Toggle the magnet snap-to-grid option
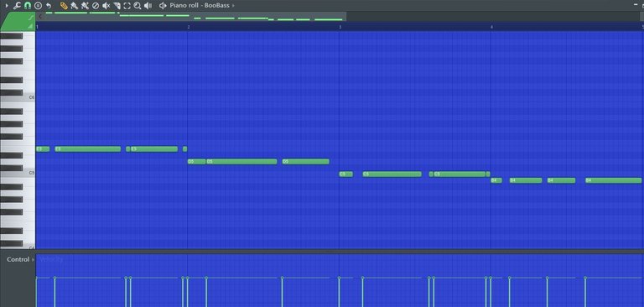Screen dimensions: 644x307 (28, 6)
